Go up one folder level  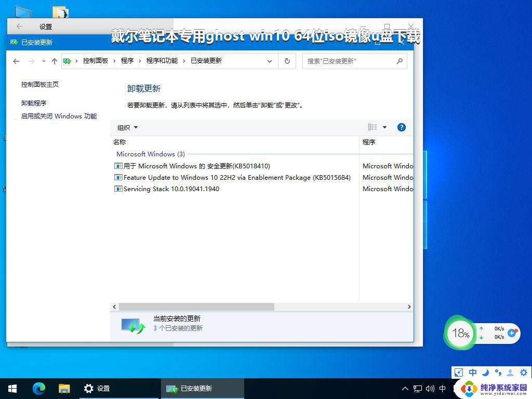(54, 61)
